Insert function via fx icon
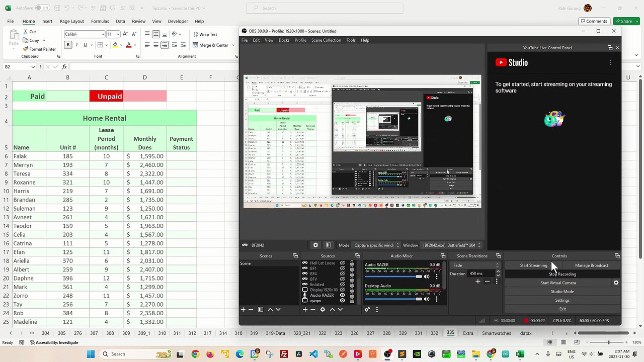 tap(64, 67)
